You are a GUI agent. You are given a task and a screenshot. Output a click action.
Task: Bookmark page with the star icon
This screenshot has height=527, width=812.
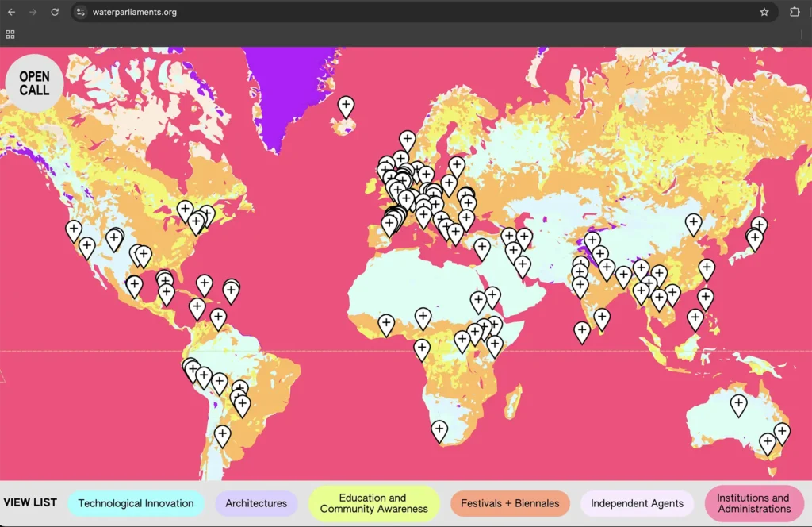[x=764, y=12]
